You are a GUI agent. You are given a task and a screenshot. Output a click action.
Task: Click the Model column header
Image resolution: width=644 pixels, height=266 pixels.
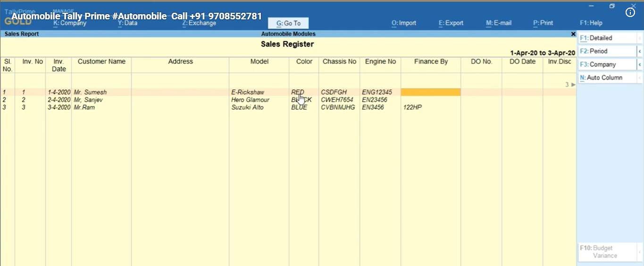coord(259,61)
